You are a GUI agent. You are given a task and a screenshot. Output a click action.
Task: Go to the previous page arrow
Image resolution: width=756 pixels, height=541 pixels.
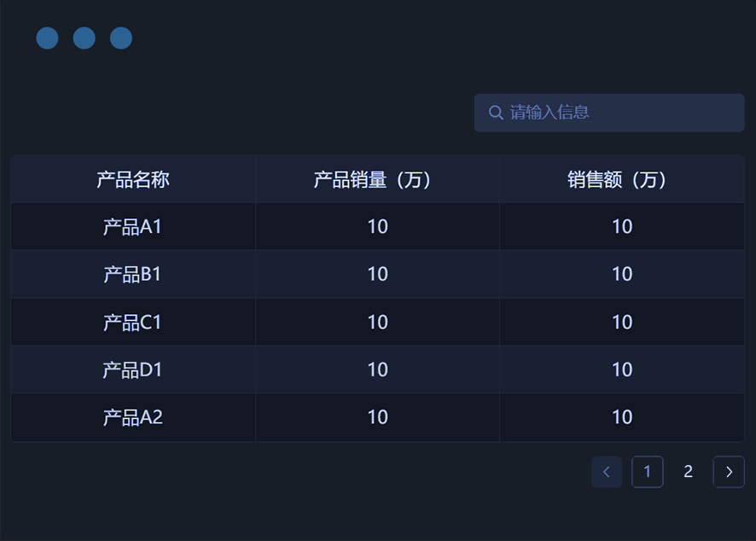click(x=607, y=472)
